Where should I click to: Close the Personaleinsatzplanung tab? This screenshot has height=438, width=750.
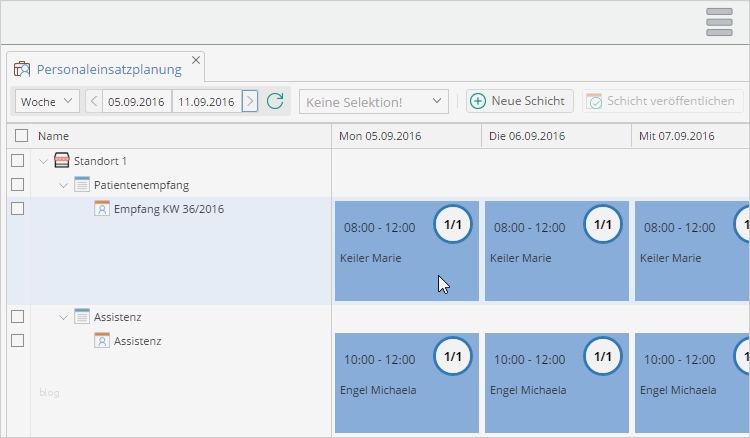196,60
